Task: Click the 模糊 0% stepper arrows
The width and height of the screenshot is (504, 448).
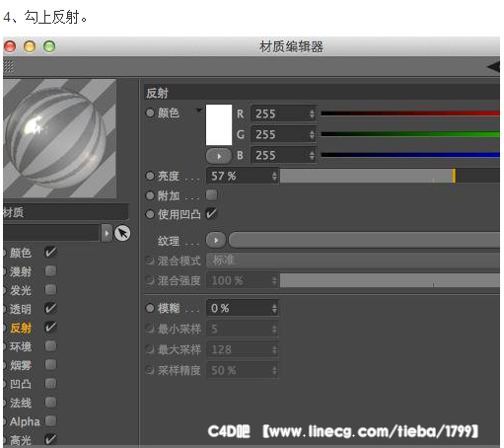Action: point(274,309)
